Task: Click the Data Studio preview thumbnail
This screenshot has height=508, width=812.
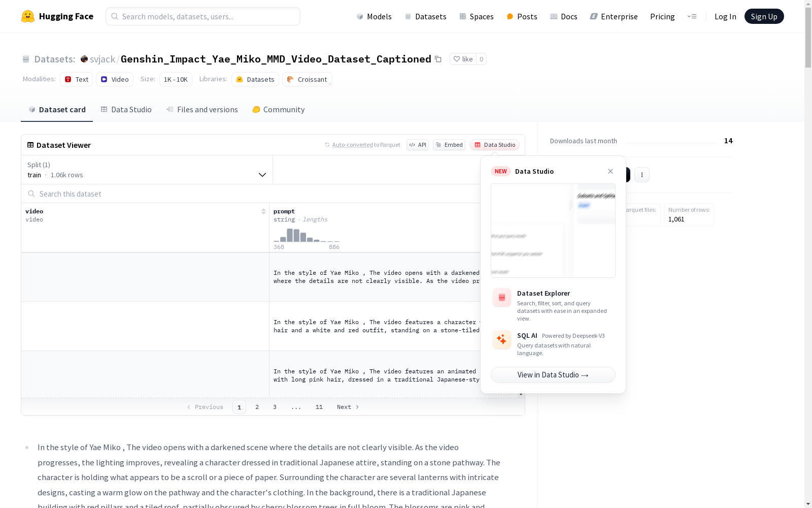Action: tap(553, 231)
